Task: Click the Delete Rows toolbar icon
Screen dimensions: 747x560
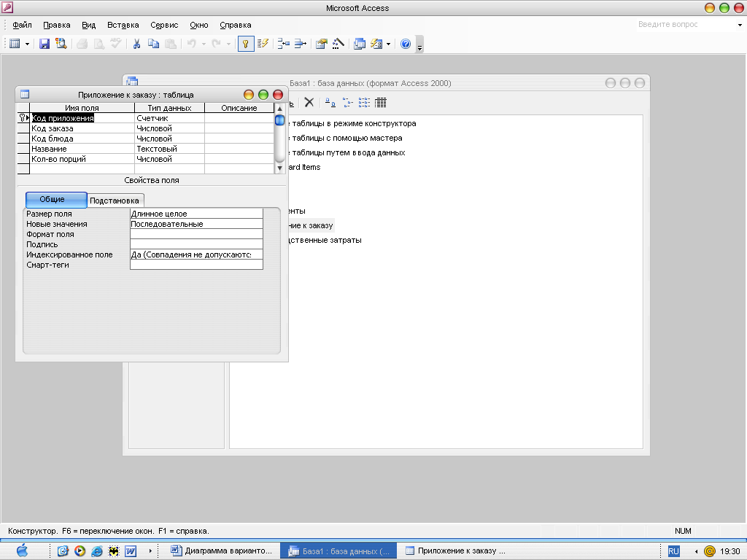Action: pyautogui.click(x=300, y=44)
